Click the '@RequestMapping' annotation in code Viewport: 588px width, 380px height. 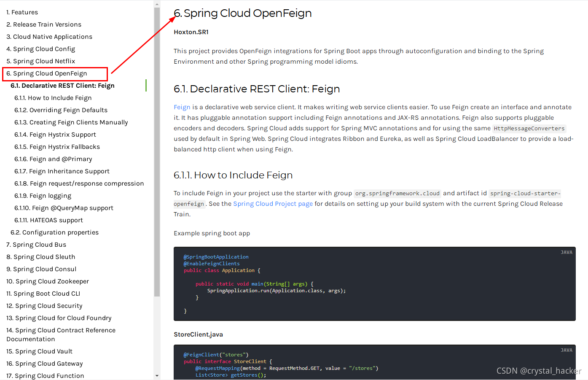[217, 368]
